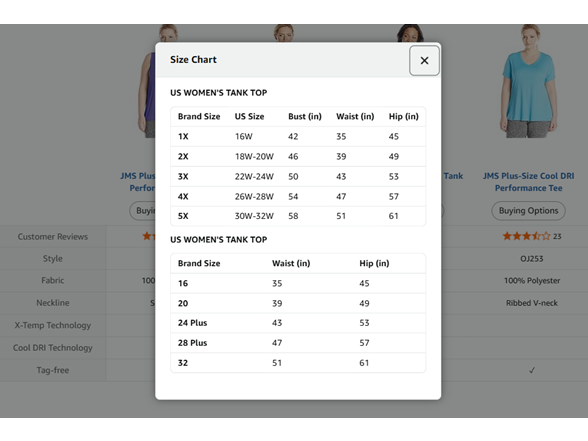Click the 26W-28W US size cell

[x=254, y=196]
